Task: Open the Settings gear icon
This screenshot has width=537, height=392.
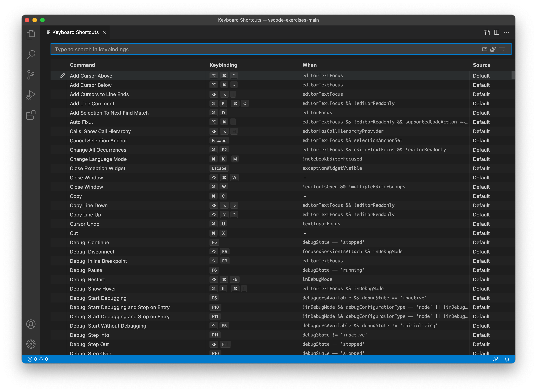Action: pyautogui.click(x=31, y=344)
